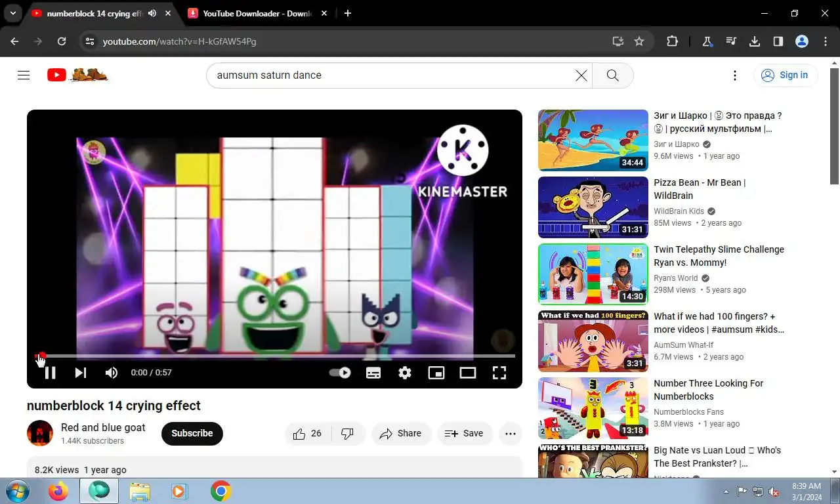Image resolution: width=840 pixels, height=504 pixels.
Task: Install app icon in address bar
Action: (x=618, y=41)
